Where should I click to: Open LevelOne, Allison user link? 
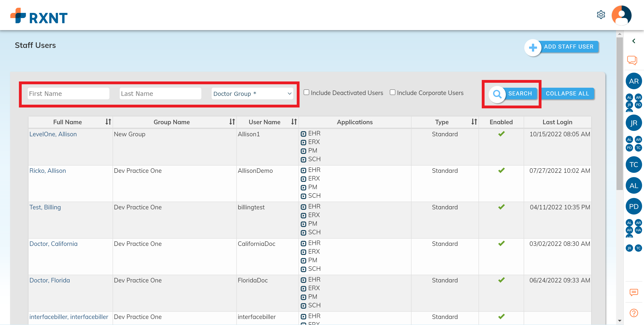(x=53, y=134)
